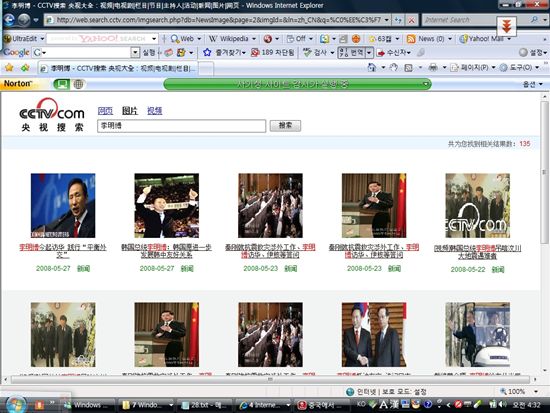Expand the address bar URL dropdown
The image size is (550, 413).
pos(386,20)
